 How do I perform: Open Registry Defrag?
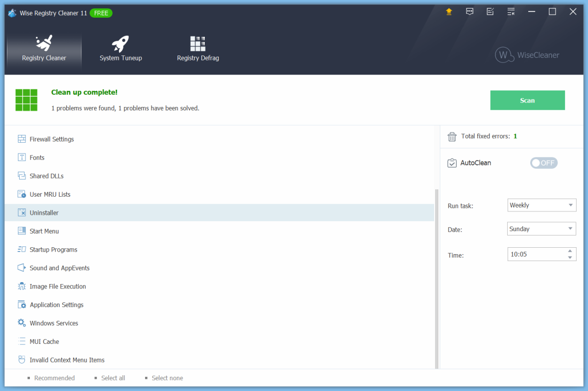click(198, 44)
